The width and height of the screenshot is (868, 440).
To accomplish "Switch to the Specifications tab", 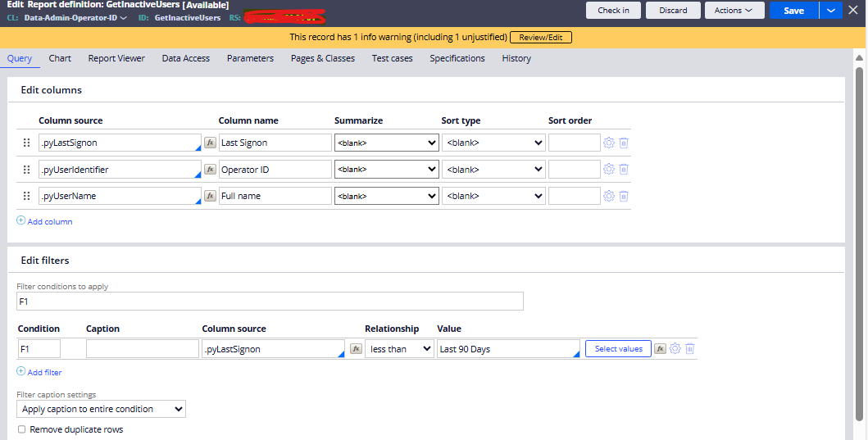I will coord(457,58).
